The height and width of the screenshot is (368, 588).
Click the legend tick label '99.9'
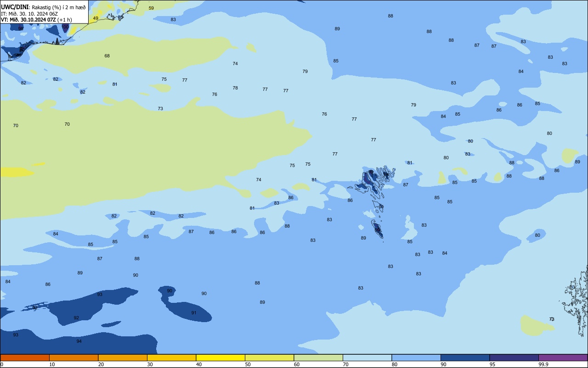543,364
